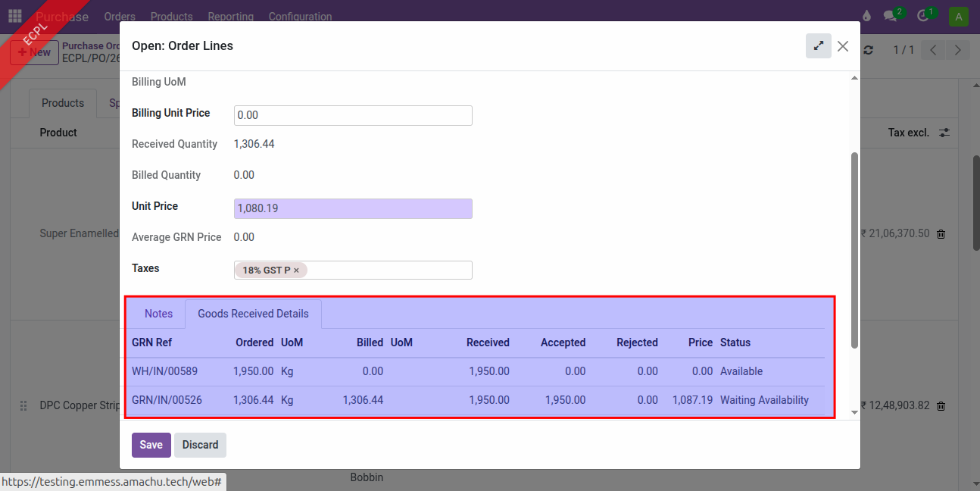The width and height of the screenshot is (980, 491).
Task: Delete the Super Enamelled order line
Action: [941, 234]
